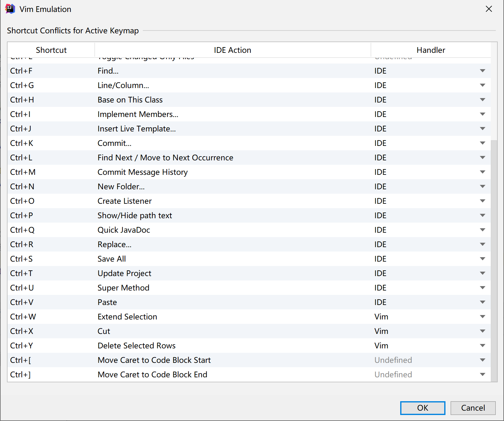The width and height of the screenshot is (504, 421).
Task: Open handler dropdown for Ctrl+M
Action: coord(483,172)
